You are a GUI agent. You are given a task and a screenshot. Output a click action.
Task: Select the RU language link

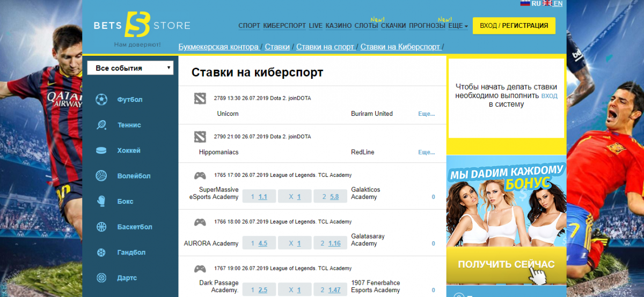(x=536, y=3)
